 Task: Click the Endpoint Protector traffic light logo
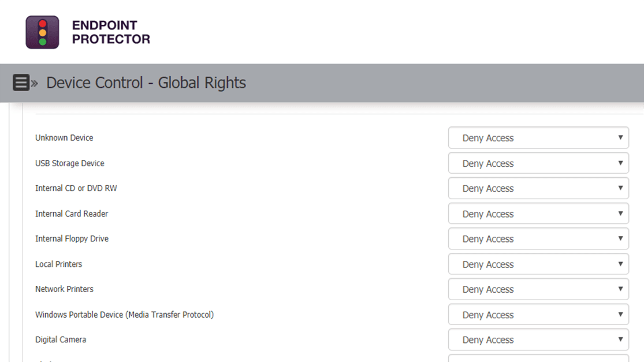(42, 32)
